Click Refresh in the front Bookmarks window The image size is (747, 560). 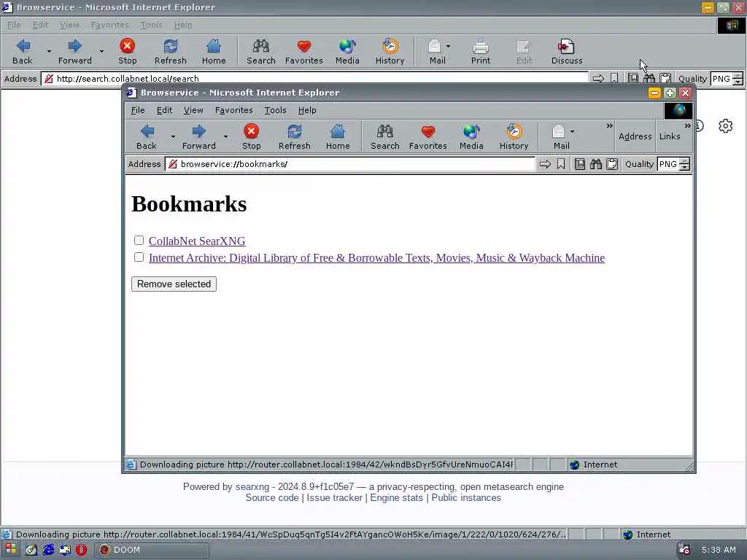295,136
